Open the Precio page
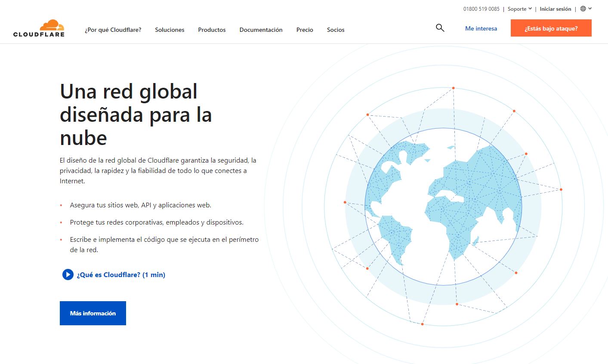608x364 pixels. (x=305, y=30)
